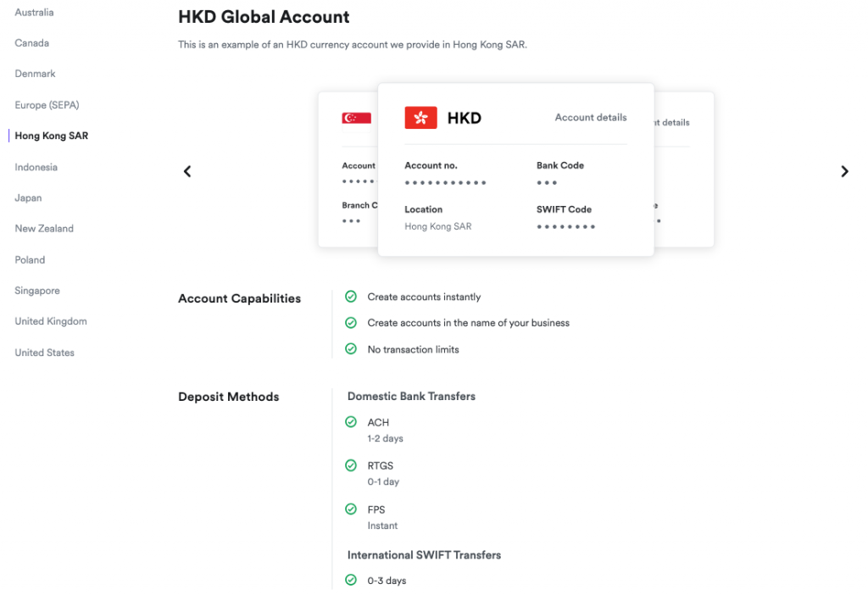Click the checkmark beside Create accounts instantly
The height and width of the screenshot is (595, 868).
coord(351,297)
